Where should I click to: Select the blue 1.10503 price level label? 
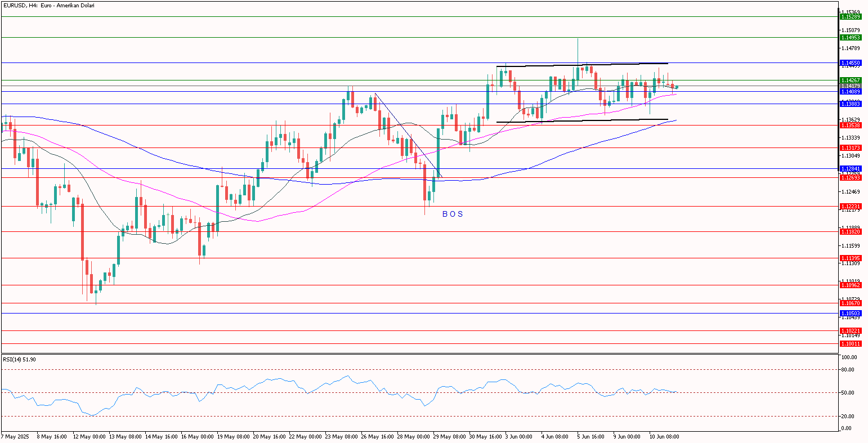point(850,313)
